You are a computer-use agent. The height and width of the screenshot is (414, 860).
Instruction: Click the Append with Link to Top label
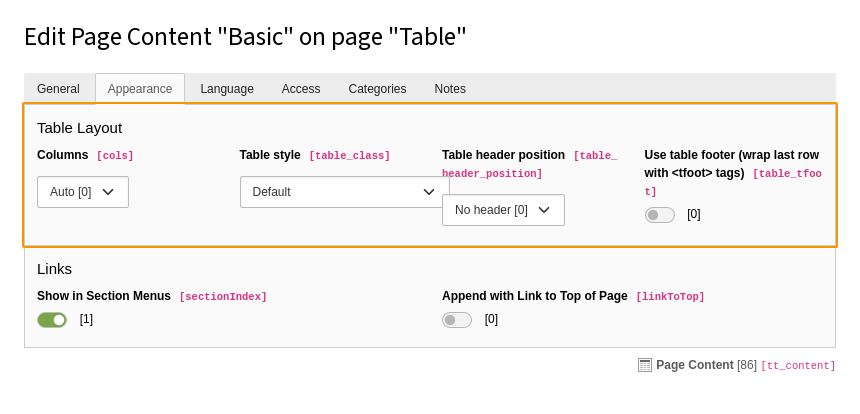535,296
